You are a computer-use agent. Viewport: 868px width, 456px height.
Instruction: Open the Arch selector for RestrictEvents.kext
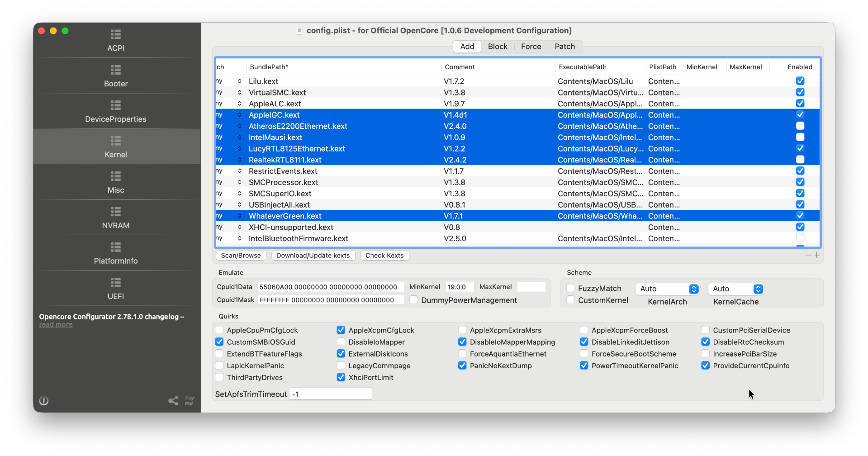[x=239, y=171]
